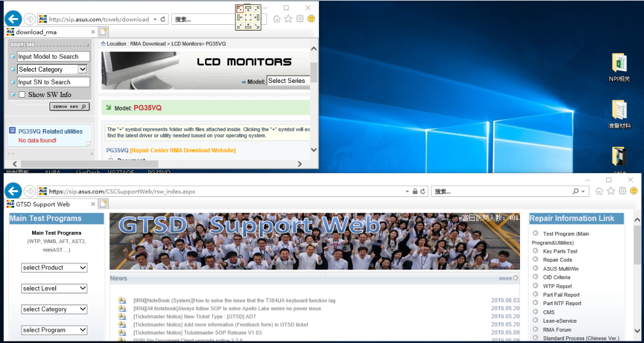Open the ASUS MultiWin link
This screenshot has width=644, height=343.
tap(561, 269)
